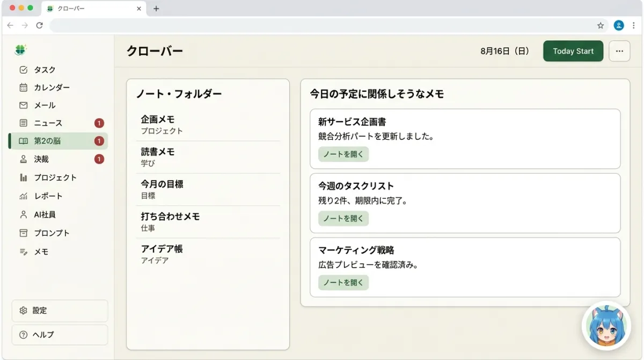Select メール in the sidebar
Image resolution: width=644 pixels, height=360 pixels.
(58, 105)
